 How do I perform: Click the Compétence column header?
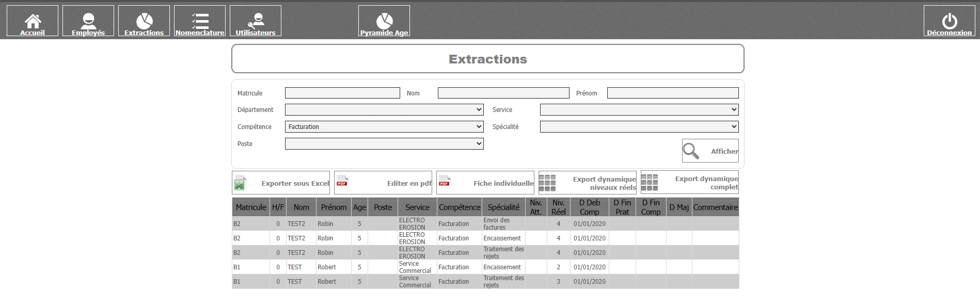click(x=460, y=207)
